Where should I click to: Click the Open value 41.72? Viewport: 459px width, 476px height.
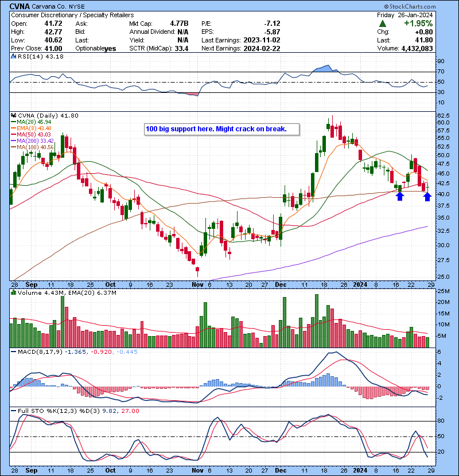[x=53, y=24]
